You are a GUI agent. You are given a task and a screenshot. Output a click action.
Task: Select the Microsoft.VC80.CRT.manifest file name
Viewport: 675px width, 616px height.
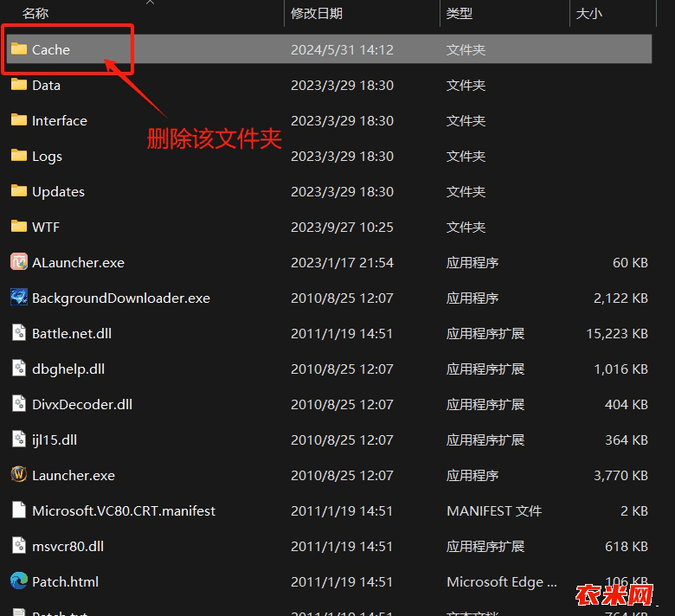[124, 510]
